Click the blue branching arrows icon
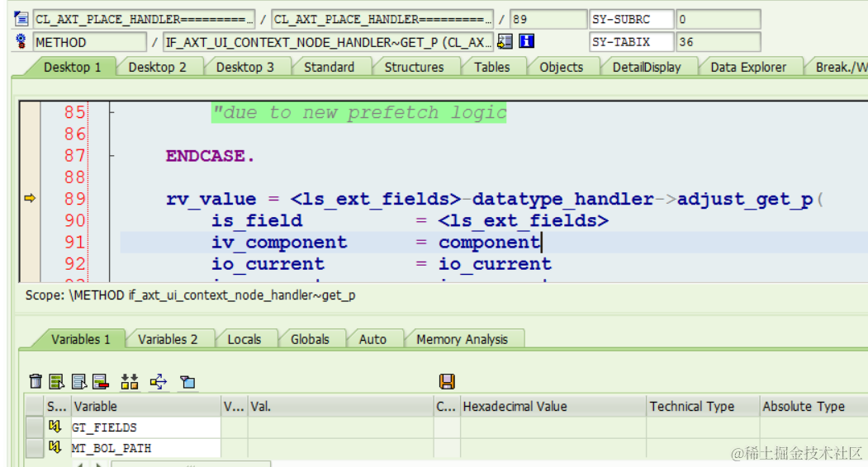Screen dimensions: 868x467 click(x=159, y=381)
